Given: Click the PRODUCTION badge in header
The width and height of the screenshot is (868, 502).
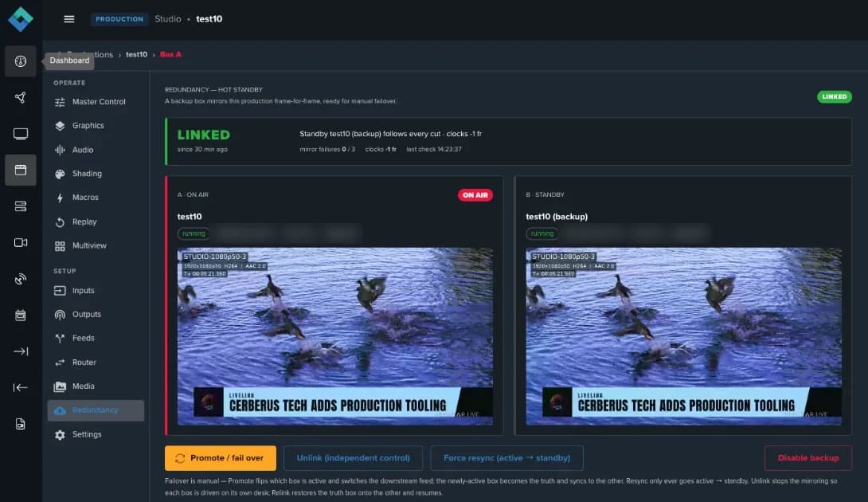Looking at the screenshot, I should 119,19.
